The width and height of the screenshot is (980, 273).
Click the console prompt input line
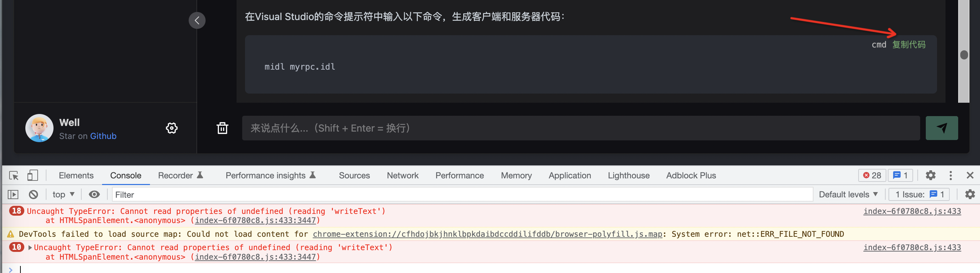(495, 269)
